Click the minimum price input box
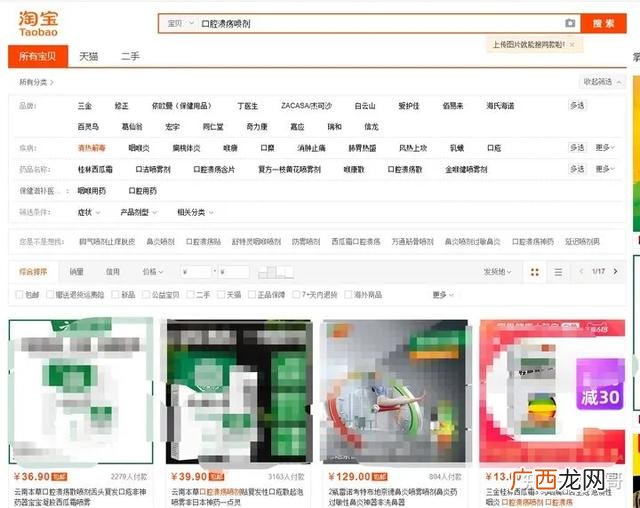This screenshot has width=640, height=508. click(196, 272)
